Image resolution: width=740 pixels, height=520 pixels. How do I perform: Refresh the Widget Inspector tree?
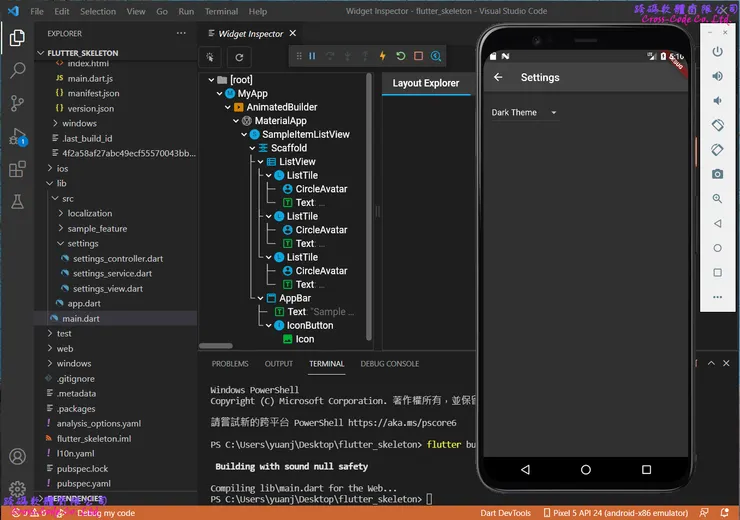click(240, 58)
